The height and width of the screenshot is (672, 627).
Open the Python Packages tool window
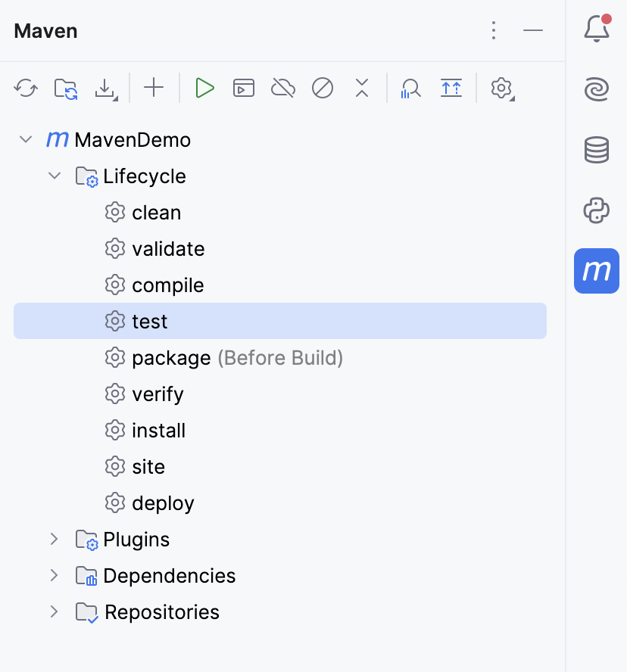click(x=597, y=210)
